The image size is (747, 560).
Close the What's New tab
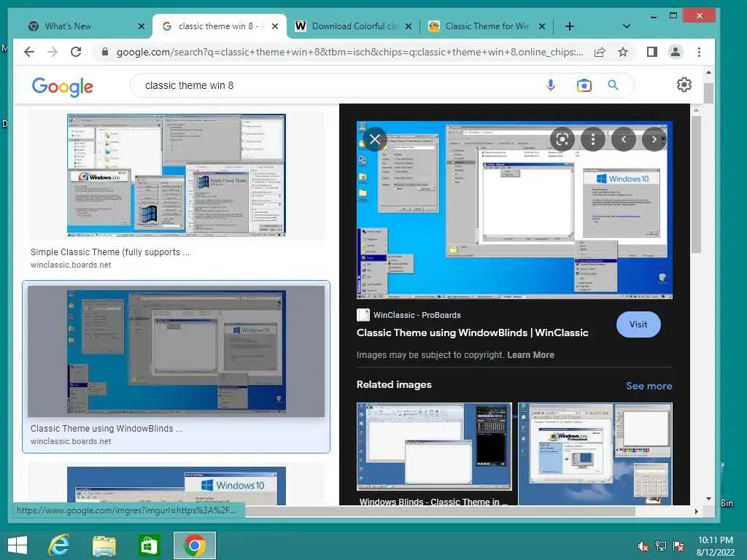pos(142,26)
